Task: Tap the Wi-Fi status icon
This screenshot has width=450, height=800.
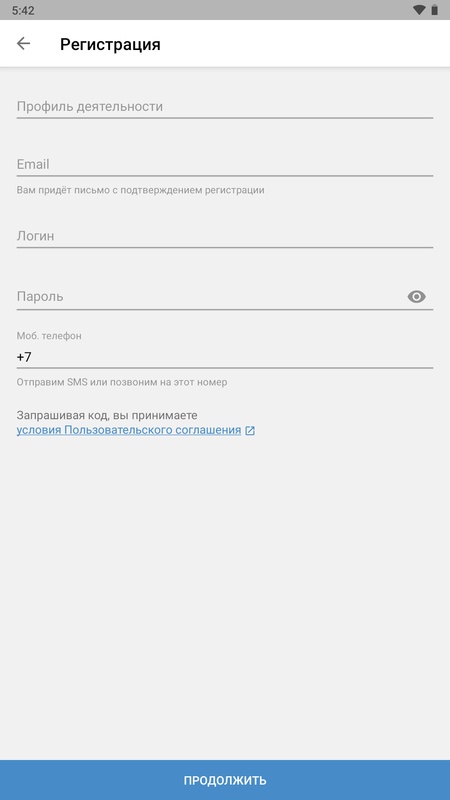Action: point(419,10)
